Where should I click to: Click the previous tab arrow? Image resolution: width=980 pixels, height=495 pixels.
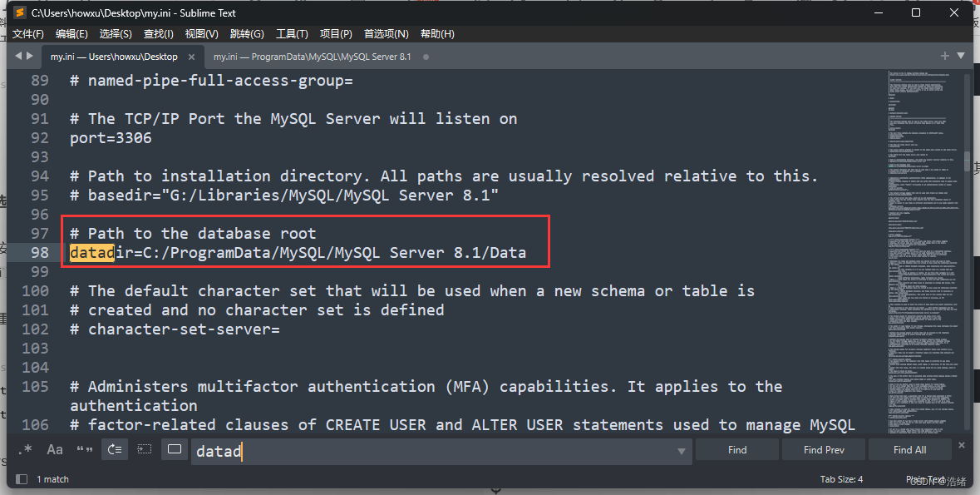coord(19,57)
